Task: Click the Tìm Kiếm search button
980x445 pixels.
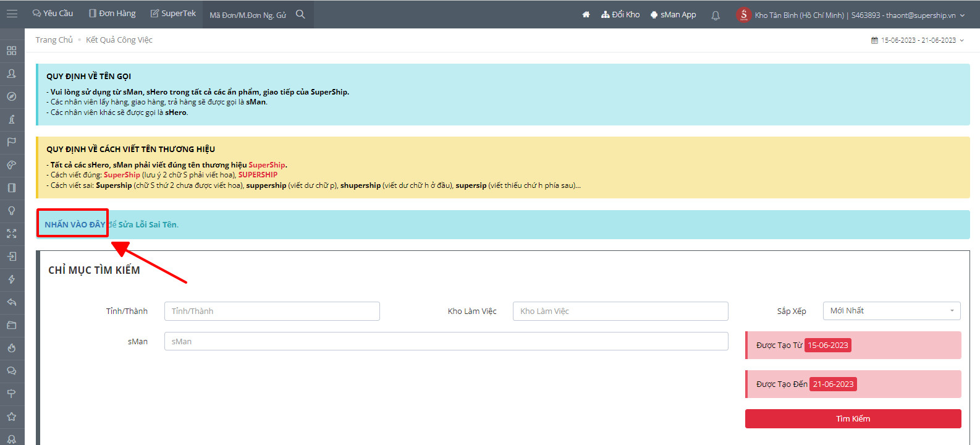Action: coord(853,418)
